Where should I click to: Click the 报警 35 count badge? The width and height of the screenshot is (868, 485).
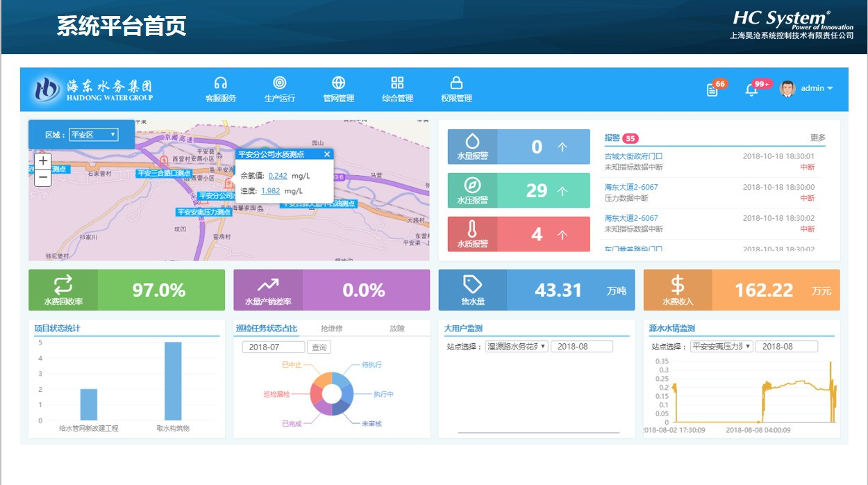(x=630, y=138)
